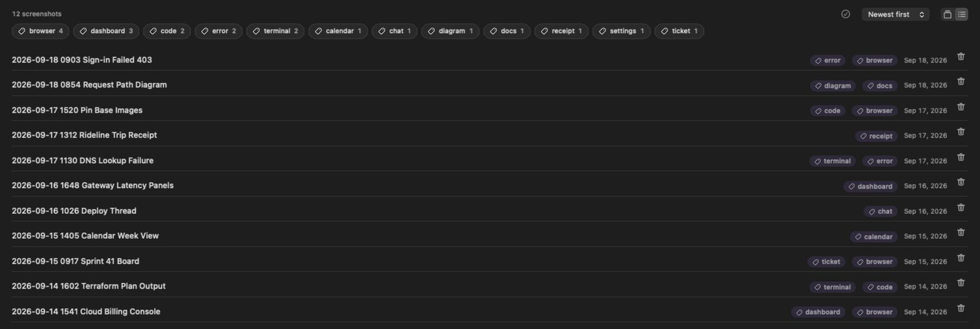
Task: Enable selection mode with the checkmark circle
Action: click(x=845, y=14)
